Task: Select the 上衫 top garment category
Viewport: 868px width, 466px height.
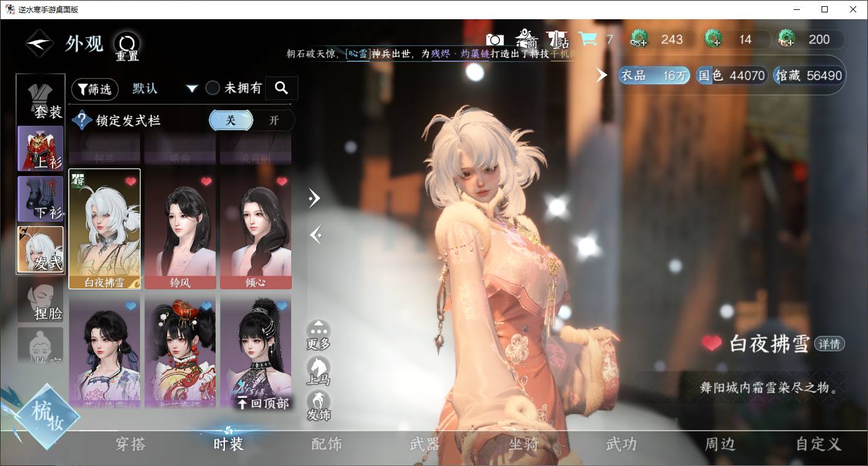Action: click(x=41, y=148)
